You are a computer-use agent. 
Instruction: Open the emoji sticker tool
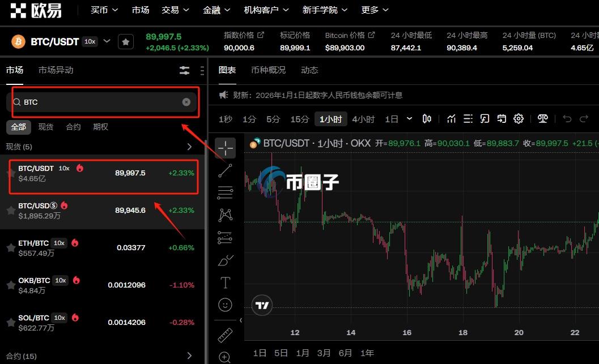coord(225,305)
